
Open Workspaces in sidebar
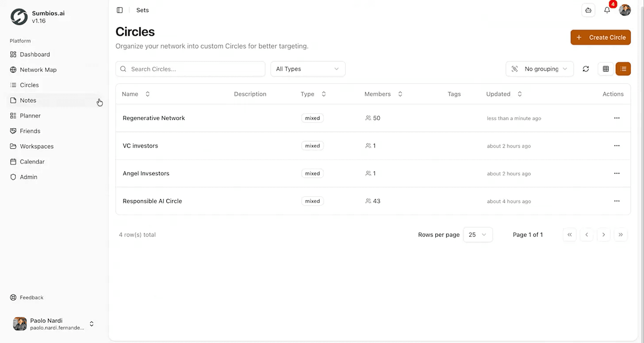54,146
